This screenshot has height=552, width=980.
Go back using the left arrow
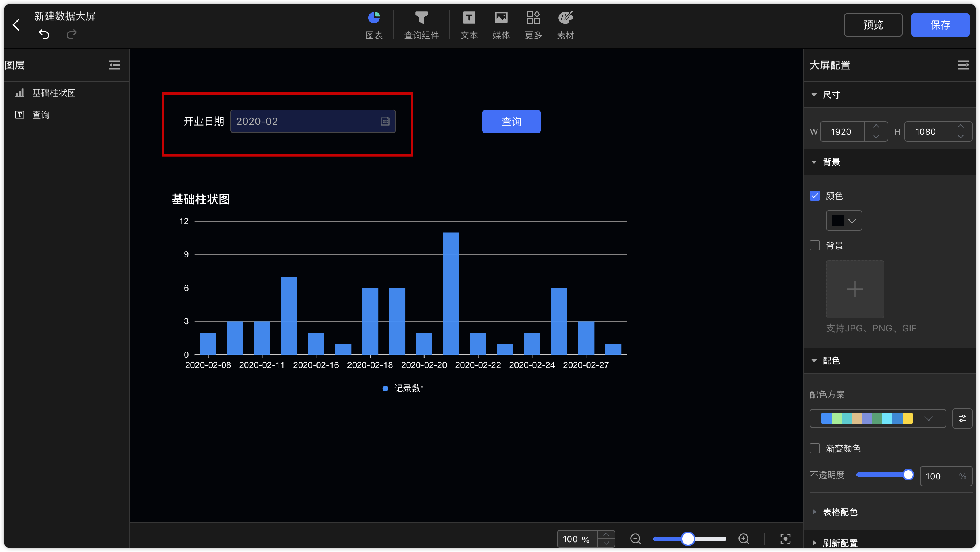tap(16, 25)
